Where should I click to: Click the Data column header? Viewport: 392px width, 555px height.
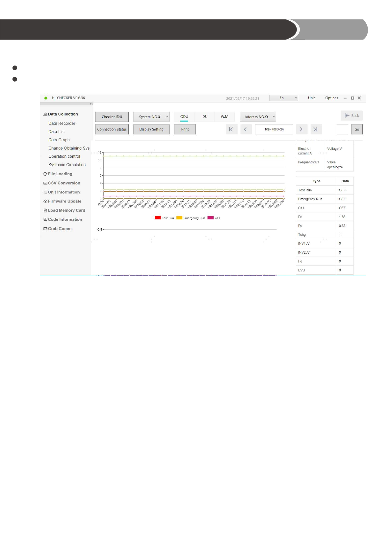tap(345, 181)
